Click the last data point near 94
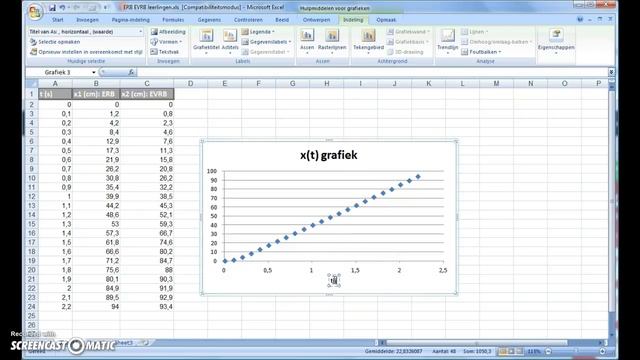This screenshot has width=640, height=360. 418,177
